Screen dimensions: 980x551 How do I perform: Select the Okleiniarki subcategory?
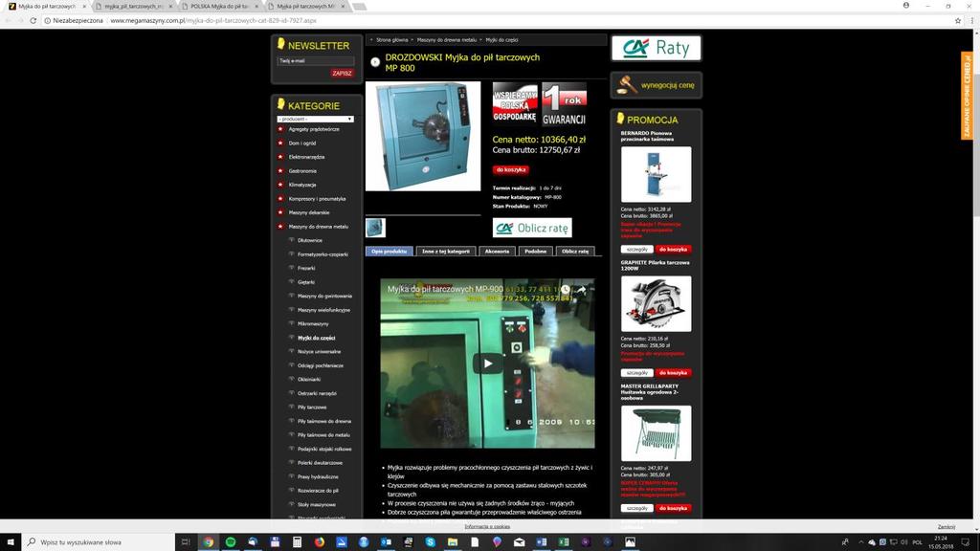(309, 379)
